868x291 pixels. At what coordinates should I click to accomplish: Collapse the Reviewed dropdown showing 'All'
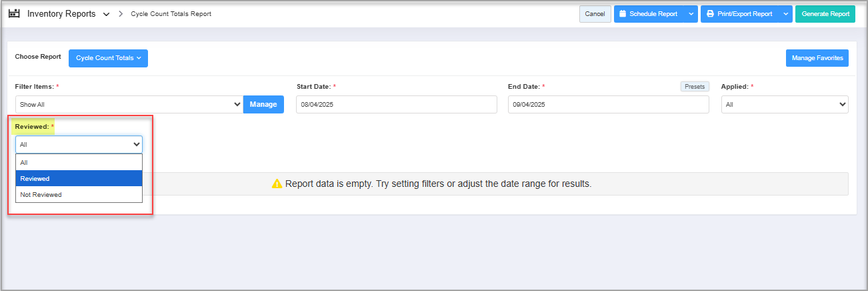[x=79, y=144]
